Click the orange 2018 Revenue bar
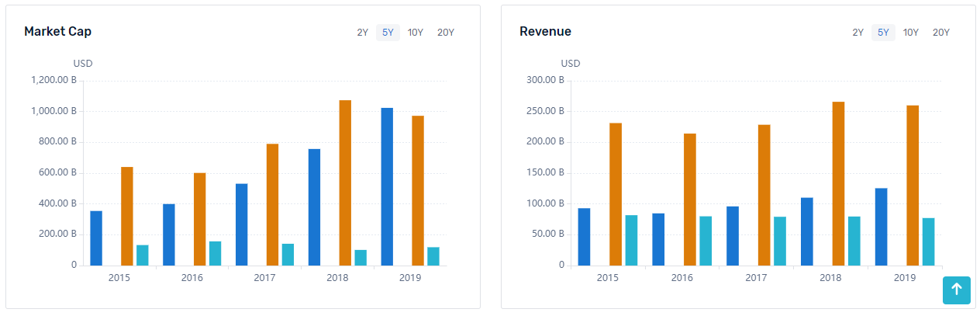The image size is (980, 316). [x=838, y=184]
